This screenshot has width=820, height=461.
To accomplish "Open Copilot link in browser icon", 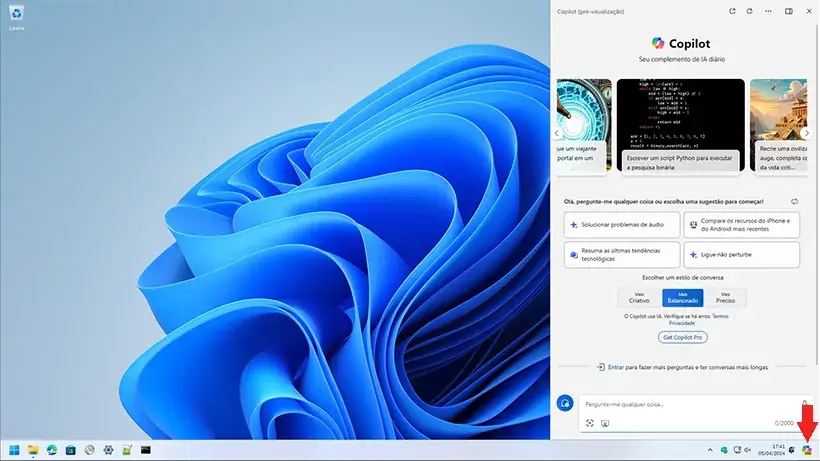I will click(x=732, y=11).
